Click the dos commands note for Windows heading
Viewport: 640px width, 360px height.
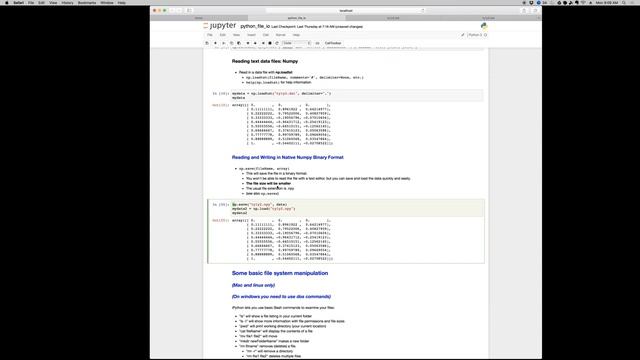[x=281, y=297]
